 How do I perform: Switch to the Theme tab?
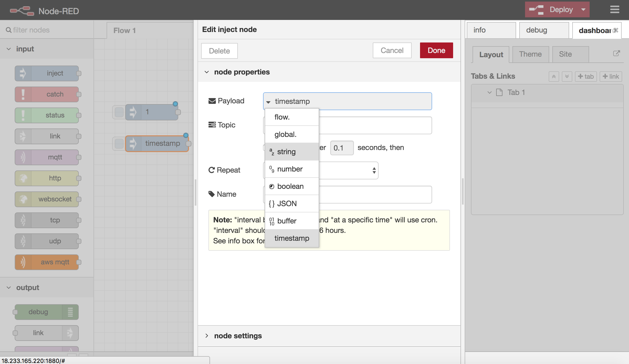(x=530, y=54)
